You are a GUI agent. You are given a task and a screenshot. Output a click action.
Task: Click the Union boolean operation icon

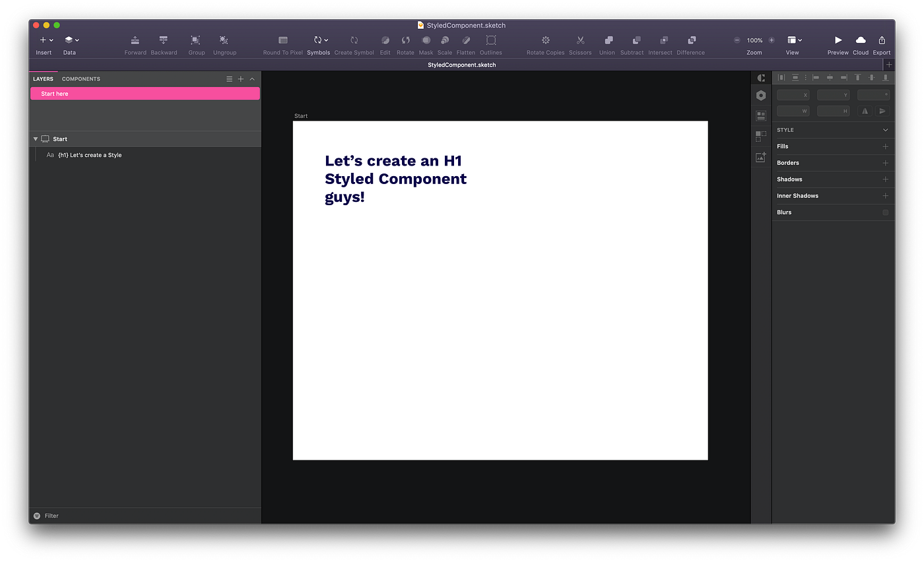point(607,40)
